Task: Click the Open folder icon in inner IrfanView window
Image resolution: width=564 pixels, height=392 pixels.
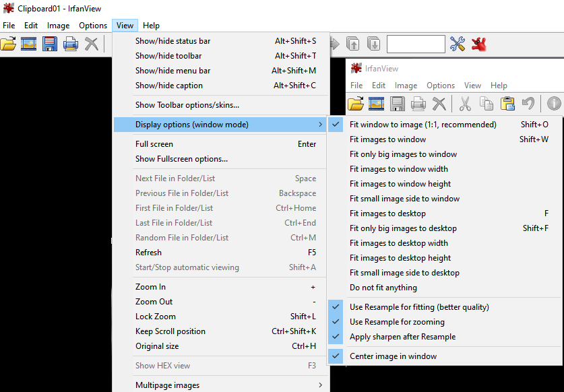Action: 356,104
